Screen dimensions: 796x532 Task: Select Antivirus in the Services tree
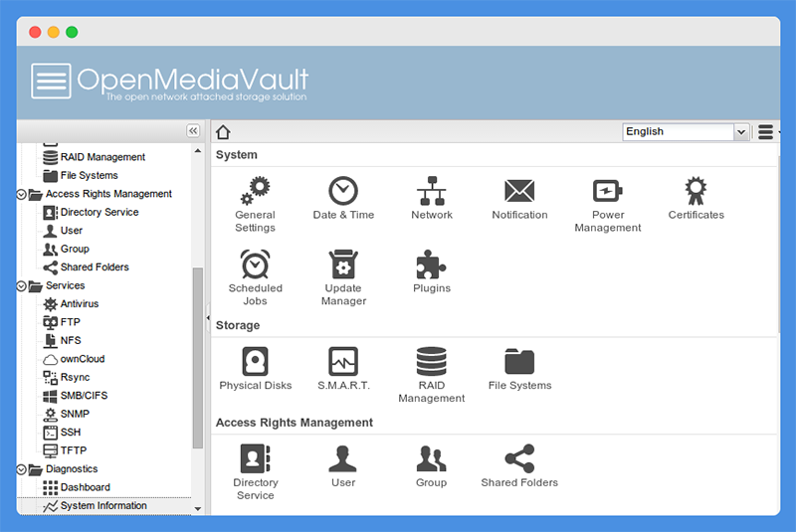pyautogui.click(x=71, y=303)
